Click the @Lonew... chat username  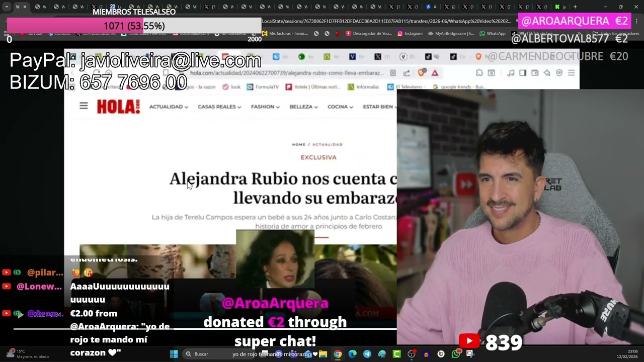(39, 287)
